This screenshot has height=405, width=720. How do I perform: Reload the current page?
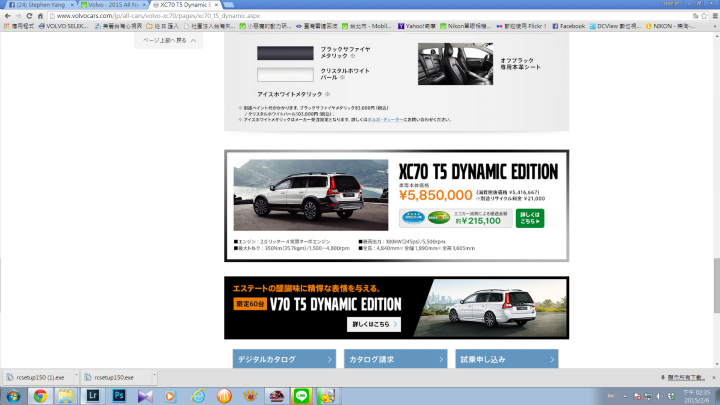click(x=29, y=16)
